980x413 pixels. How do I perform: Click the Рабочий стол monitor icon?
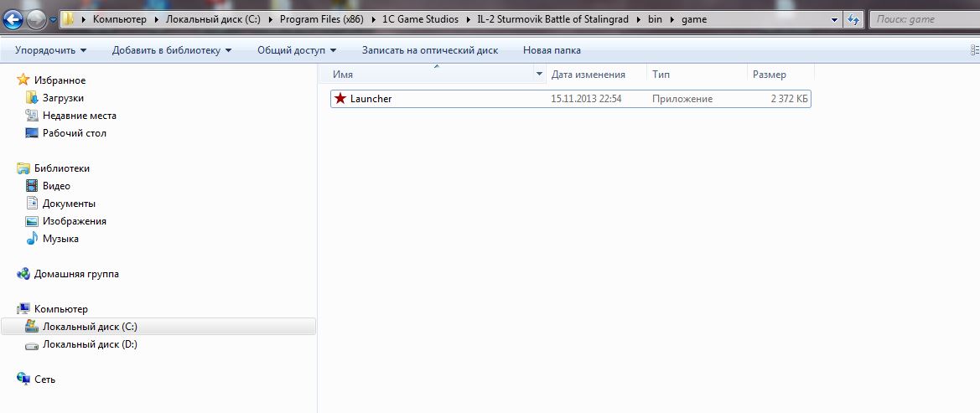pos(32,133)
